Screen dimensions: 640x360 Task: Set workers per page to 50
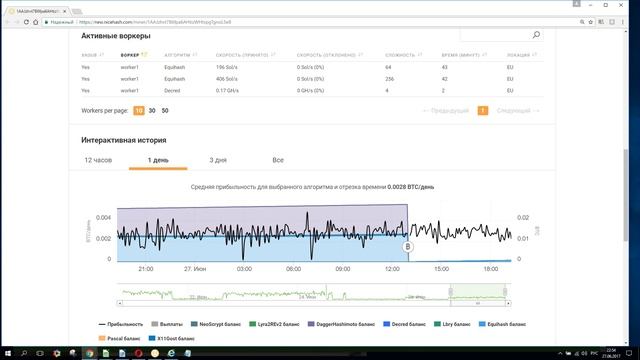coord(165,111)
